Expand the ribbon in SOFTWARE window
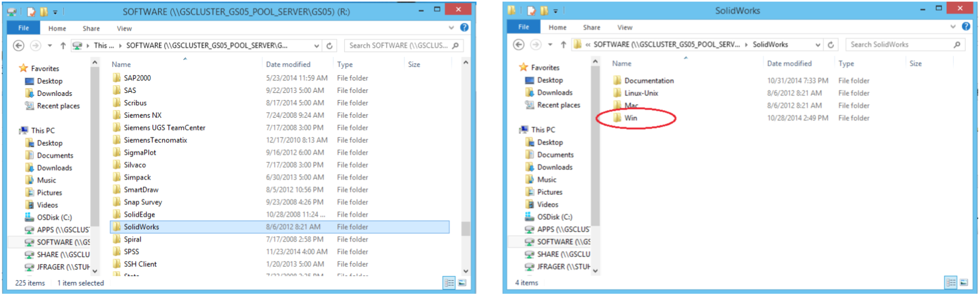Image resolution: width=980 pixels, height=295 pixels. pos(452,28)
